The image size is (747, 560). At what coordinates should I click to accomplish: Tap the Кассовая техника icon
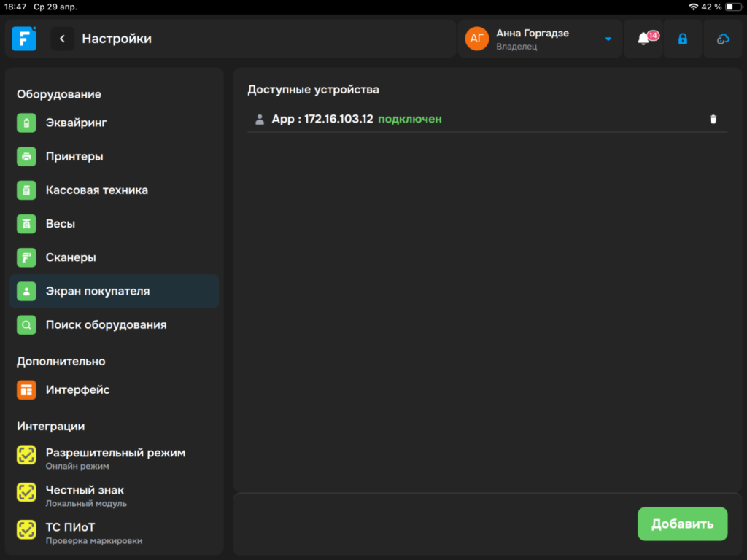tap(27, 190)
